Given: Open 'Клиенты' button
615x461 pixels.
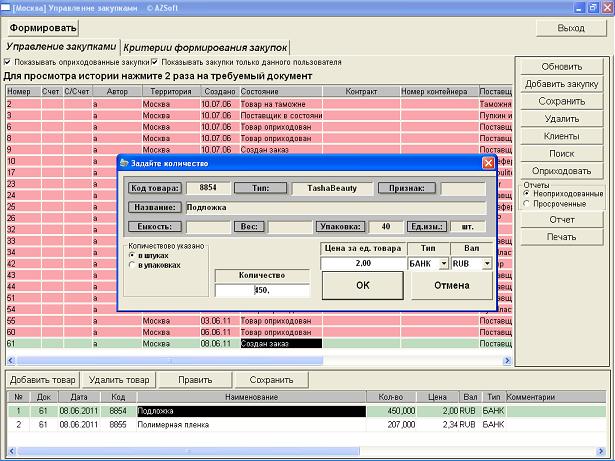Looking at the screenshot, I should (562, 136).
